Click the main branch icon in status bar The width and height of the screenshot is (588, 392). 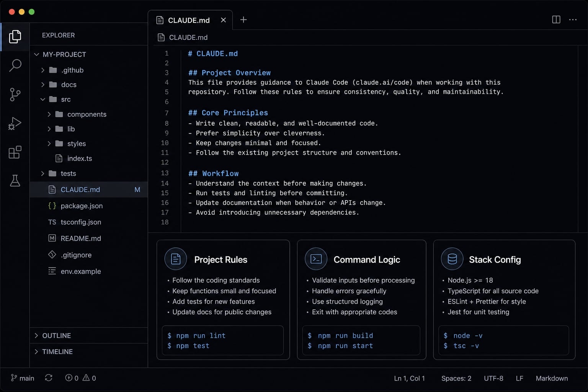(14, 378)
